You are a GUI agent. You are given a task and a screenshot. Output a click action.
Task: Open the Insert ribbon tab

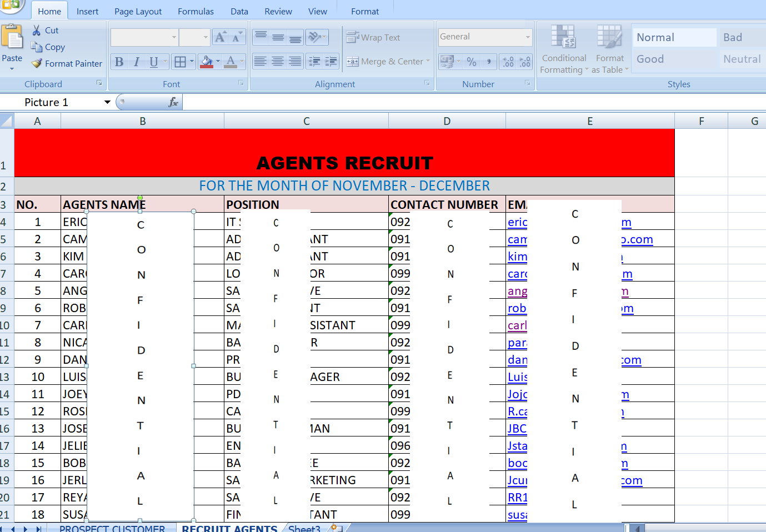click(87, 11)
